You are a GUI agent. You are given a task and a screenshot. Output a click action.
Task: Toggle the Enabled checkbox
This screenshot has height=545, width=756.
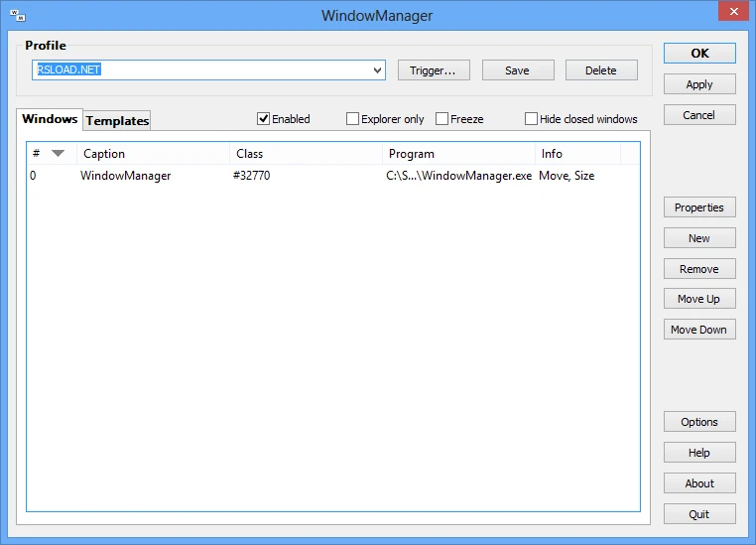tap(264, 119)
